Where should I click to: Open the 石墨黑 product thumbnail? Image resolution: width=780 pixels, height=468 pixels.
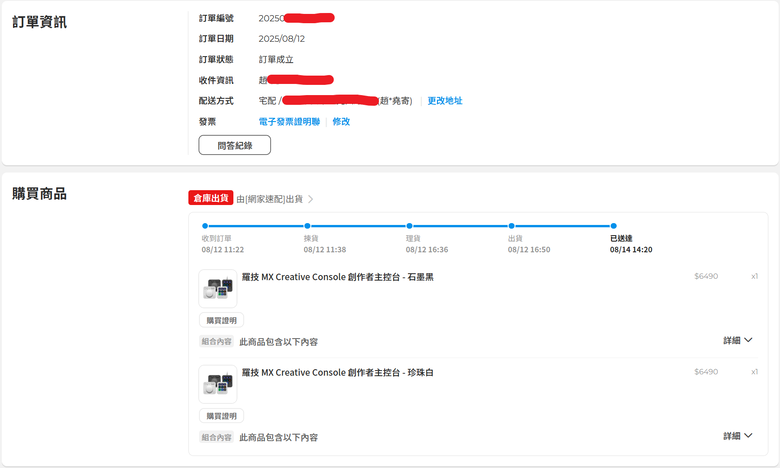[218, 288]
